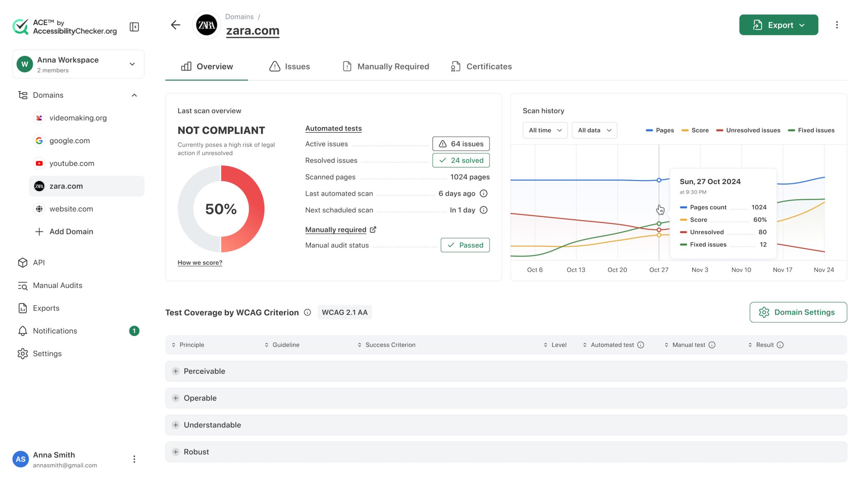868x486 pixels.
Task: Open the All time dropdown
Action: click(x=545, y=130)
